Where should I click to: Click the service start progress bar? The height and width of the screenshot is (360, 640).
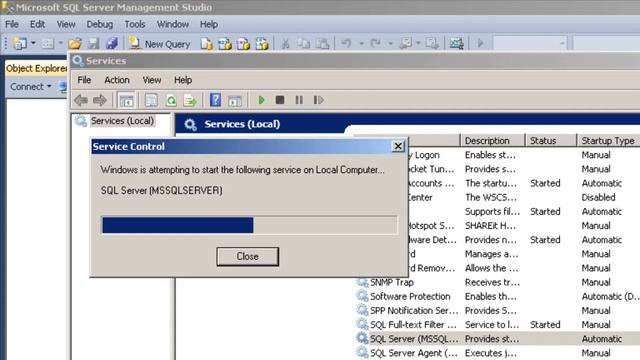[249, 225]
